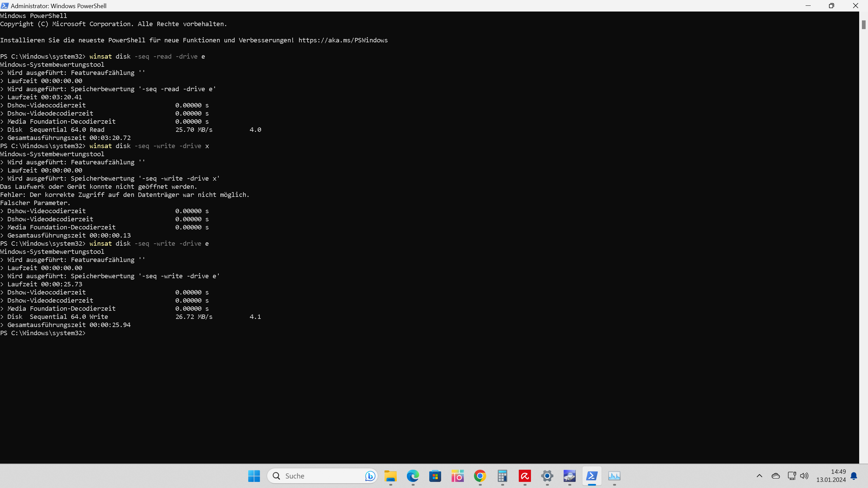Open the Calculator app on the taskbar

pos(502,476)
